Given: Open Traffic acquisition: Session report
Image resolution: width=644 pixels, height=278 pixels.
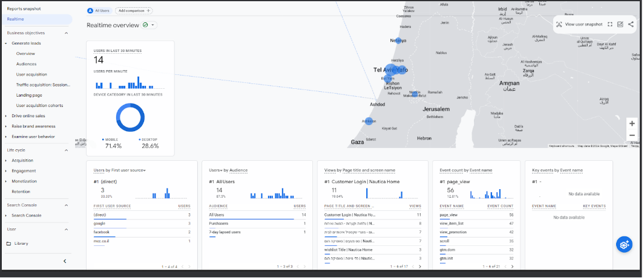Looking at the screenshot, I should pos(43,85).
